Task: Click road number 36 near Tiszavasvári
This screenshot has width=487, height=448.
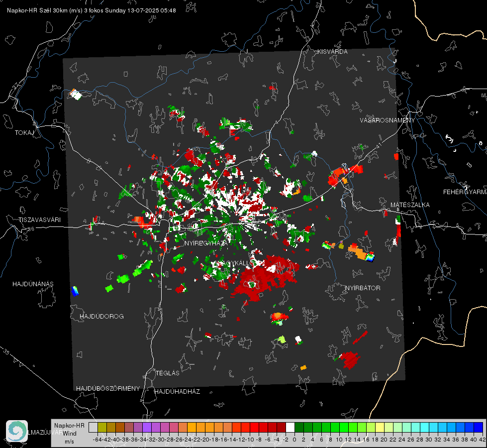Action: click(x=31, y=229)
